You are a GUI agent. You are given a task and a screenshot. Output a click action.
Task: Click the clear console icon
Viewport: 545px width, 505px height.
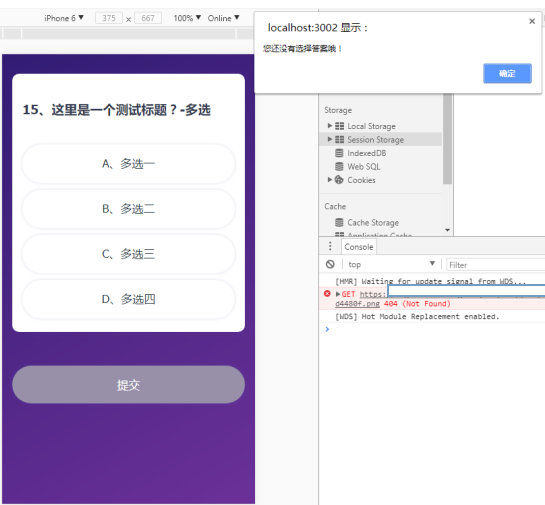point(330,264)
